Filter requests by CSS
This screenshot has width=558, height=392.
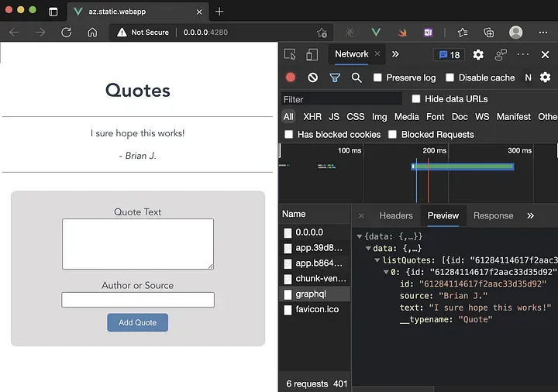click(356, 117)
